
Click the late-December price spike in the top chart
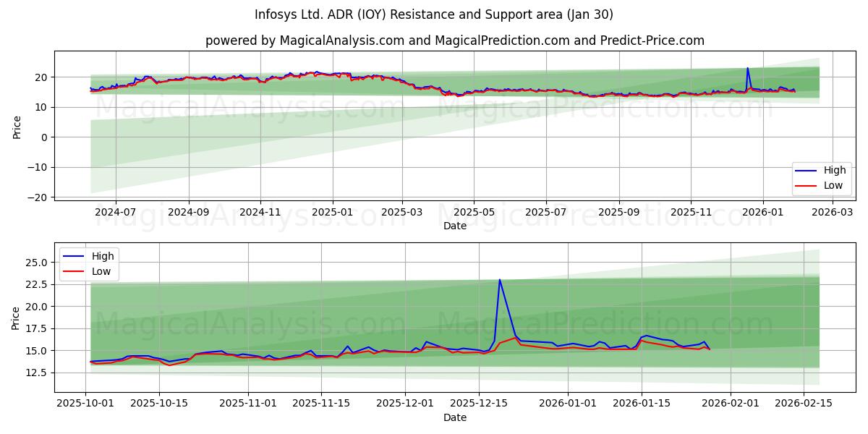click(747, 69)
